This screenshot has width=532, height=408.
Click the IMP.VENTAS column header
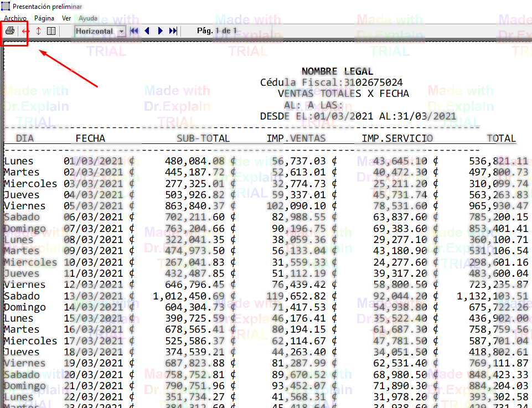296,138
